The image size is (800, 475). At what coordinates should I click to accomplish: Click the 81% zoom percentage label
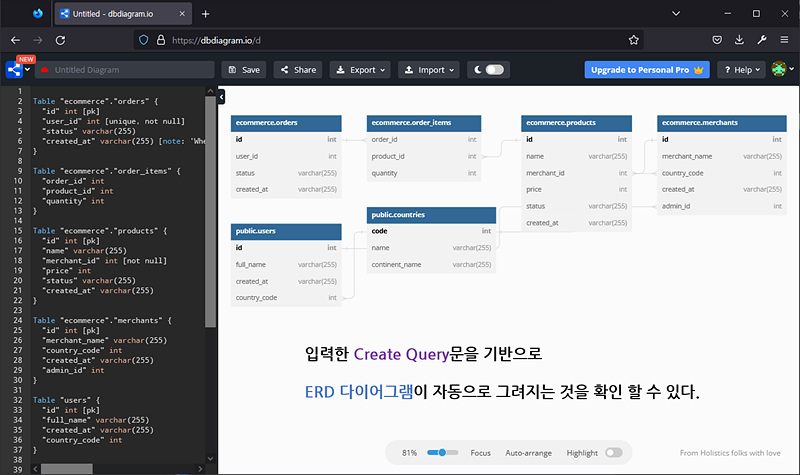(409, 453)
